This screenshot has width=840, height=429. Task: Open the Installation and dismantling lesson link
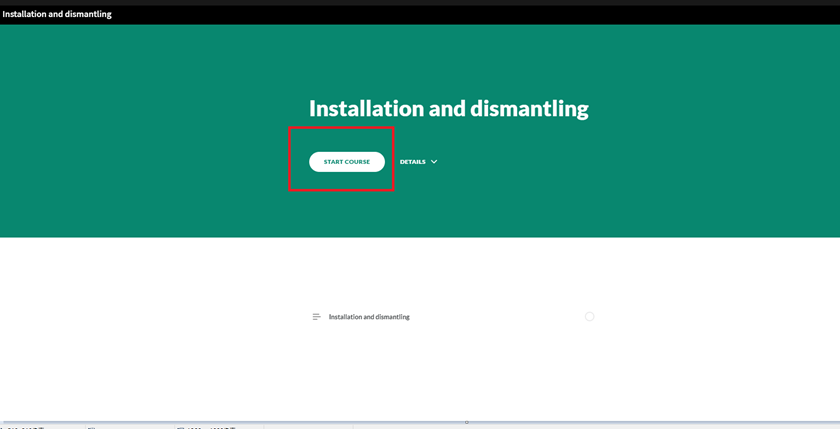369,317
